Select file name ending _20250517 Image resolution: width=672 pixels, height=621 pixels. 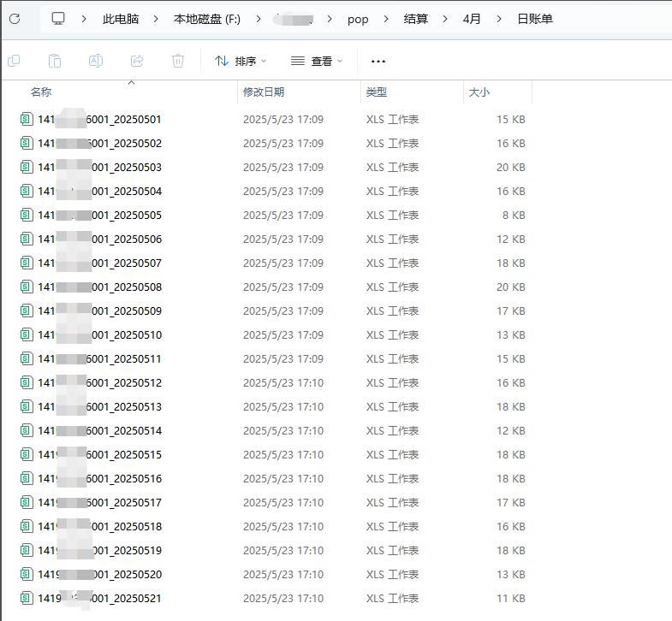tap(99, 502)
